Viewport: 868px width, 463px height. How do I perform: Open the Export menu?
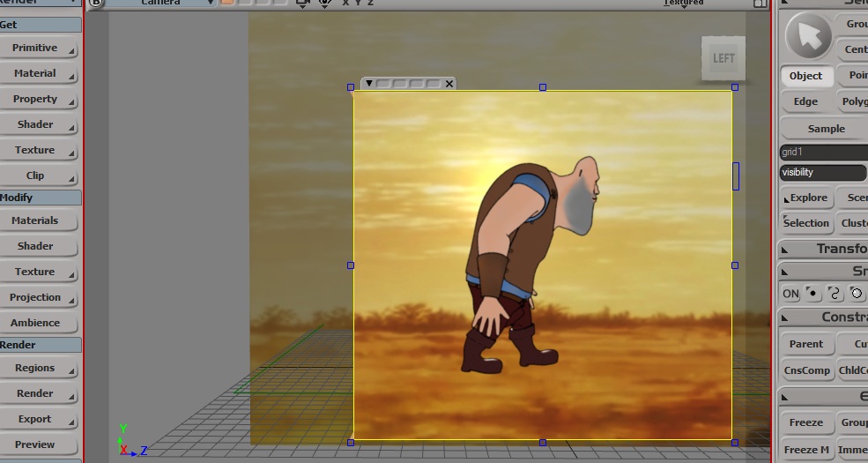tap(39, 419)
